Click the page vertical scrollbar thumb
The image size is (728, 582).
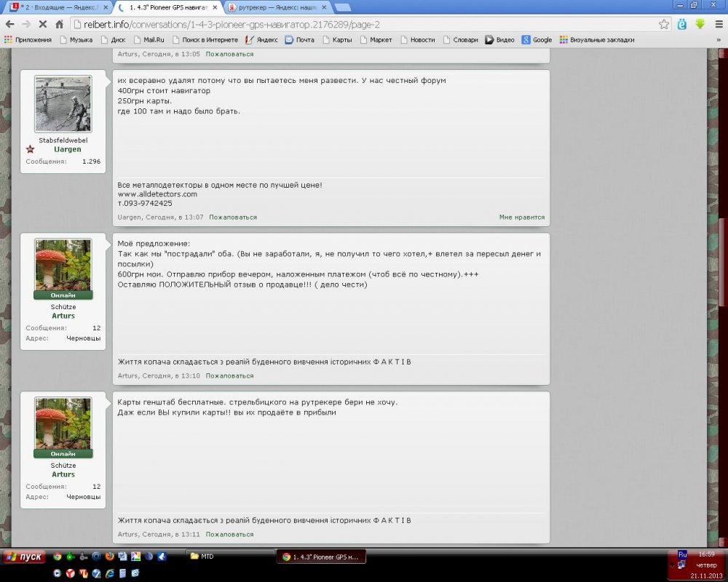pos(723,262)
